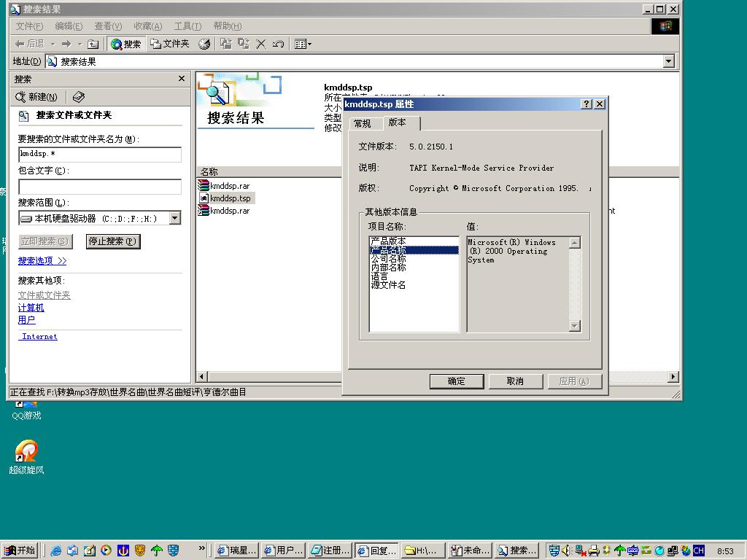Click the Delete (X) toolbar icon

tap(261, 44)
